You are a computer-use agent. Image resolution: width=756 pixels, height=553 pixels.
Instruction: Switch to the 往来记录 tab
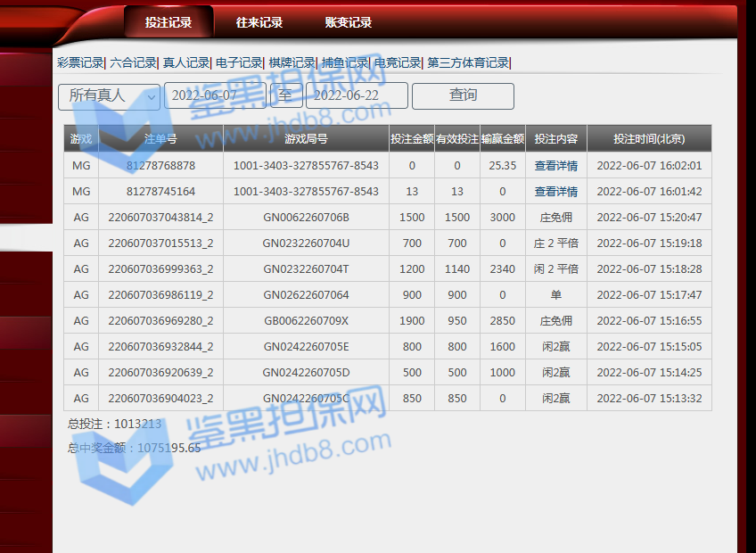pos(259,22)
